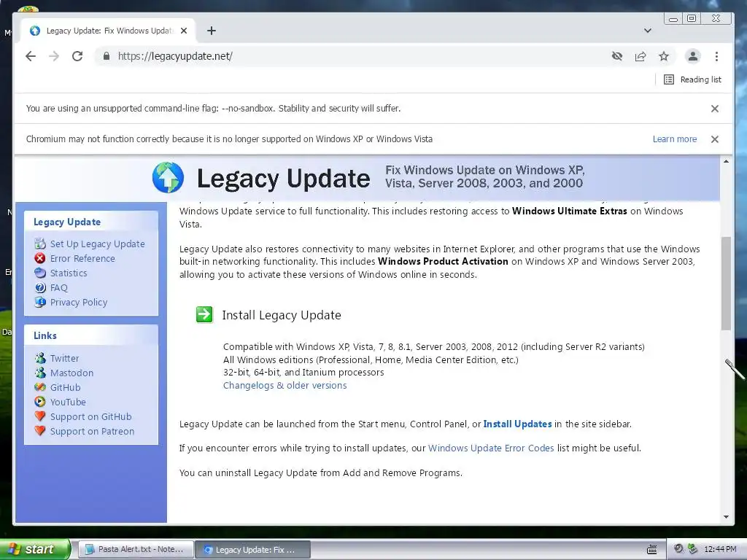The image size is (747, 560).
Task: Open Support on Patreon link
Action: [x=92, y=432]
